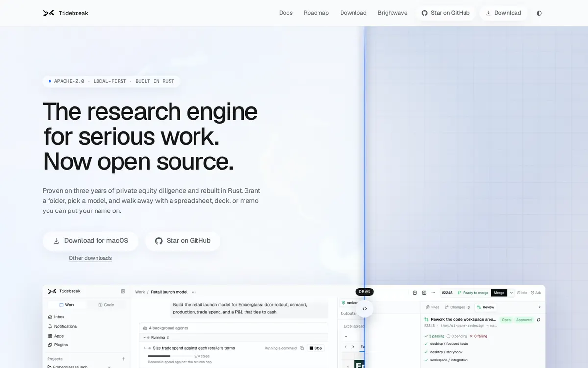Expand the Emberglass launch project chevron
The height and width of the screenshot is (368, 588).
point(109,367)
